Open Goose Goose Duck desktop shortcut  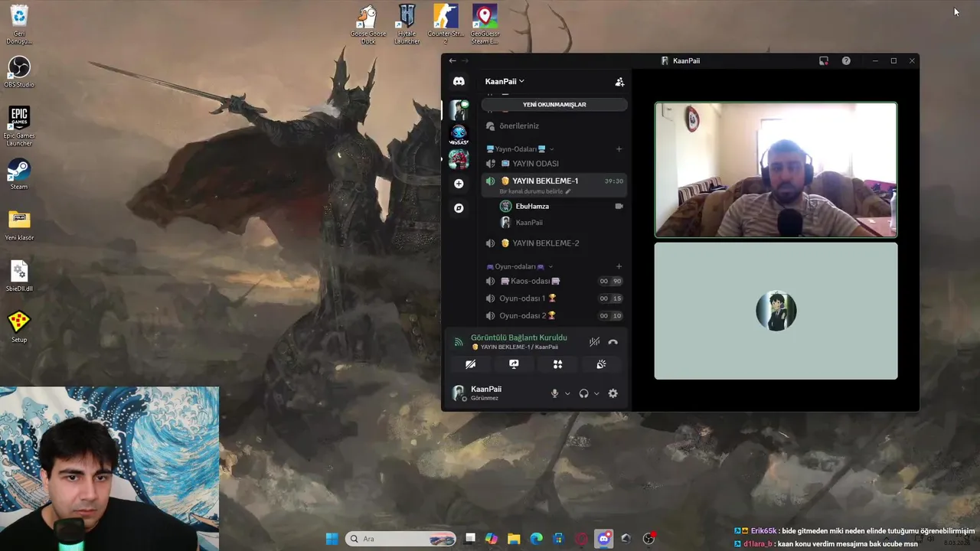[x=368, y=24]
